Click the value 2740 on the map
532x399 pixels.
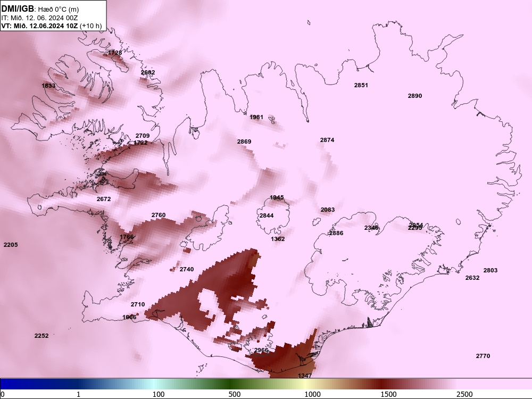click(187, 269)
